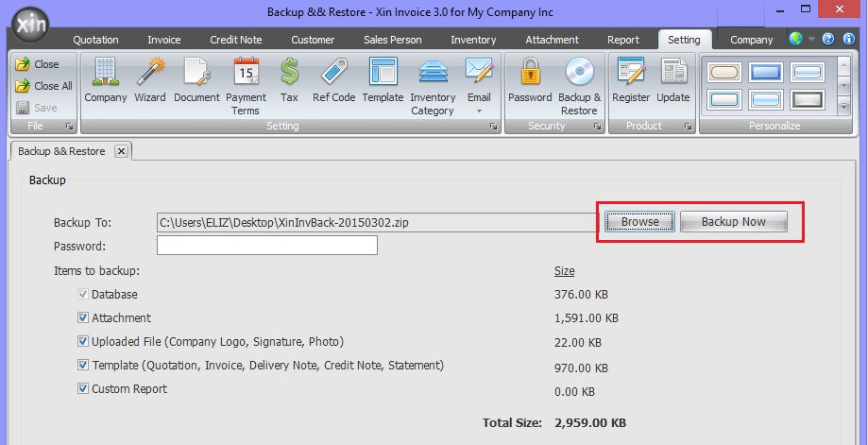Expand Security group dialog launcher
Viewport: 868px width, 445px height.
click(x=597, y=127)
